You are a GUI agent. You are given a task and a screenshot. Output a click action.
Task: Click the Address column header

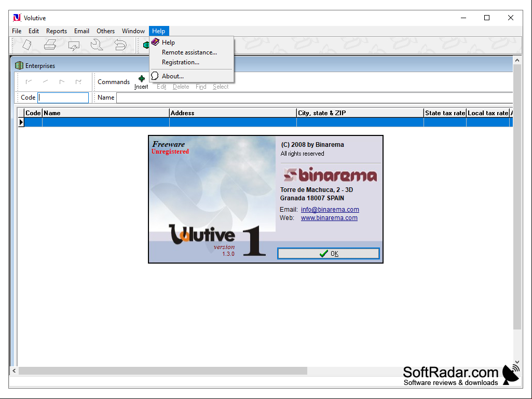coord(233,113)
